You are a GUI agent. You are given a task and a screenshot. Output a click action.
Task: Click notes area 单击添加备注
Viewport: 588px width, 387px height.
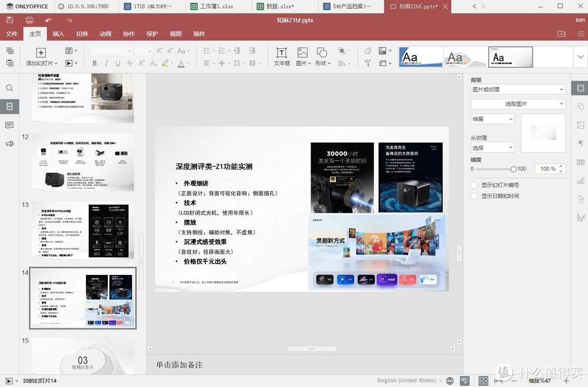(x=179, y=365)
